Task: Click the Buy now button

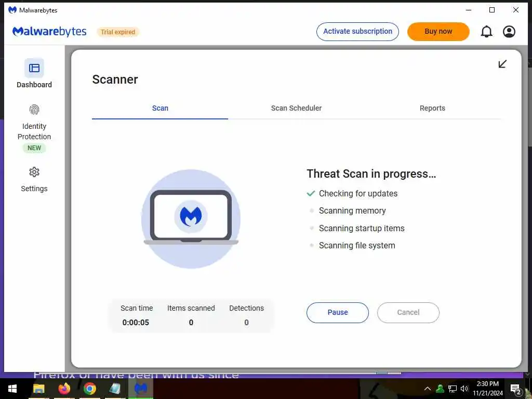Action: click(x=438, y=32)
